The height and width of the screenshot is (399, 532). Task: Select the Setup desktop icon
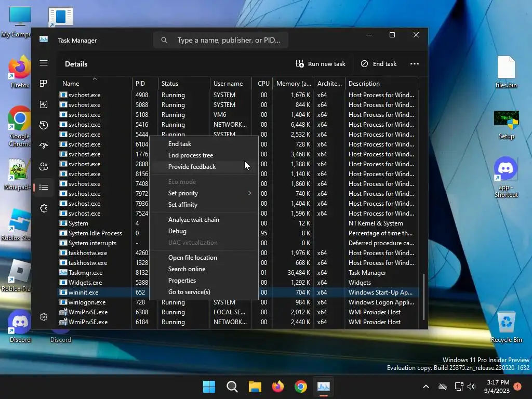click(506, 125)
